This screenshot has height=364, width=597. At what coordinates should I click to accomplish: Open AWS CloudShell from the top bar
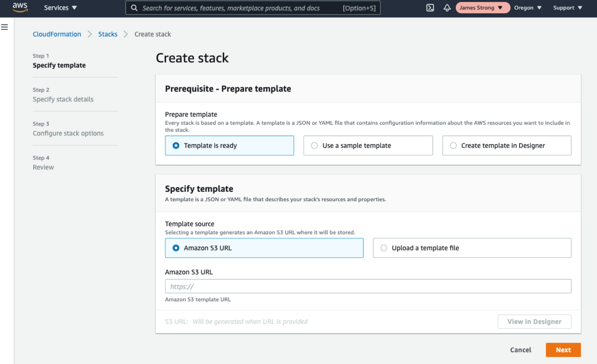(430, 7)
